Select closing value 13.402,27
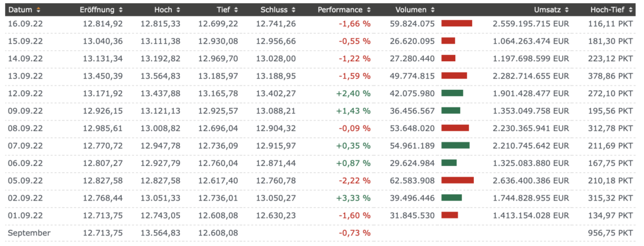Viewport: 644px width, 246px height. pos(276,93)
